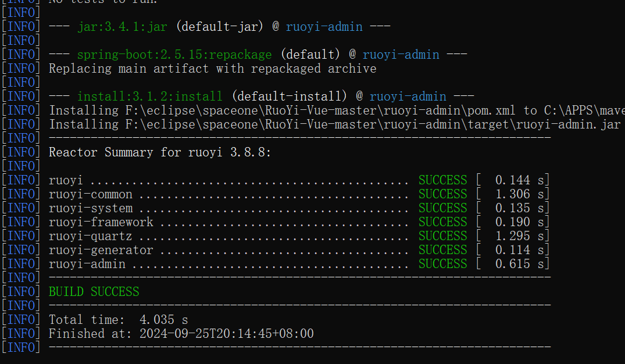Click the ruoyi-admin.jar installing path line
This screenshot has height=364, width=625.
(x=336, y=124)
